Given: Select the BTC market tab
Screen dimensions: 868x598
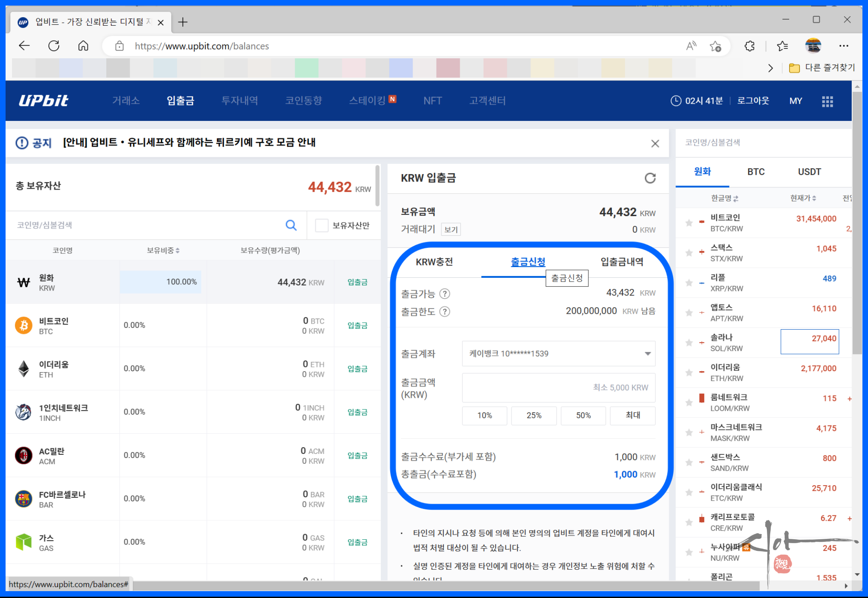Looking at the screenshot, I should click(755, 172).
